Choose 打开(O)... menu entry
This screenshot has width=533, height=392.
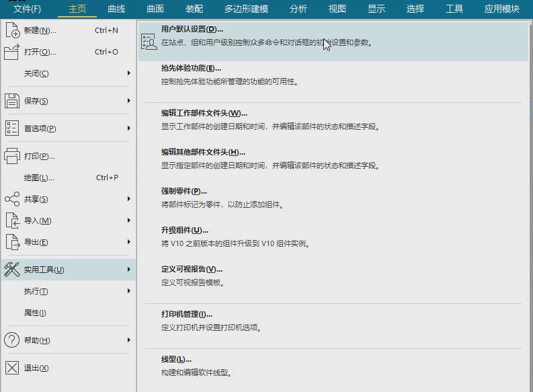(x=69, y=52)
